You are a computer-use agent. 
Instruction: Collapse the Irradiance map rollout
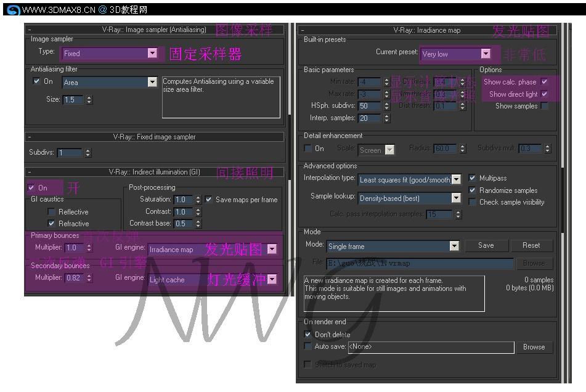(303, 30)
